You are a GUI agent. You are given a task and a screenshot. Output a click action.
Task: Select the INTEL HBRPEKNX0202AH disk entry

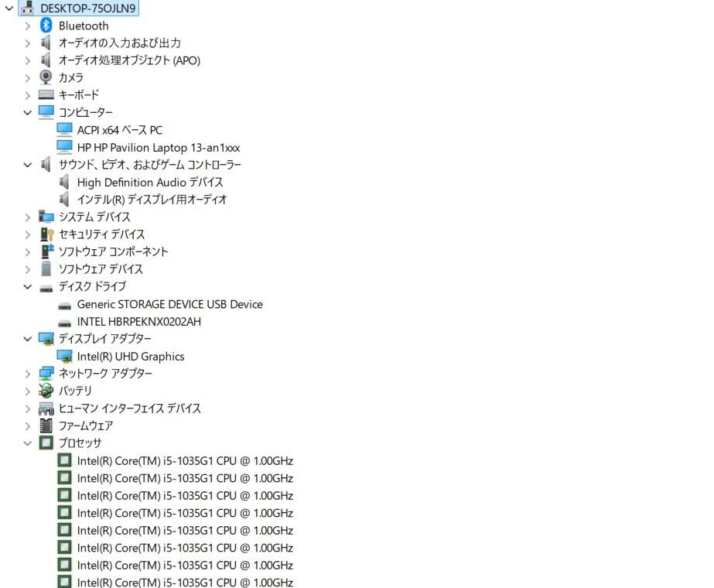pos(139,322)
